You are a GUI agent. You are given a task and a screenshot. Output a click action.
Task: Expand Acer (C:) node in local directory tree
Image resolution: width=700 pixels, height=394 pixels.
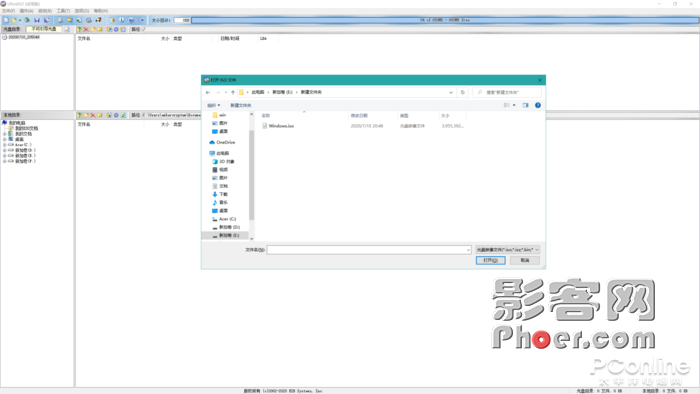4,145
